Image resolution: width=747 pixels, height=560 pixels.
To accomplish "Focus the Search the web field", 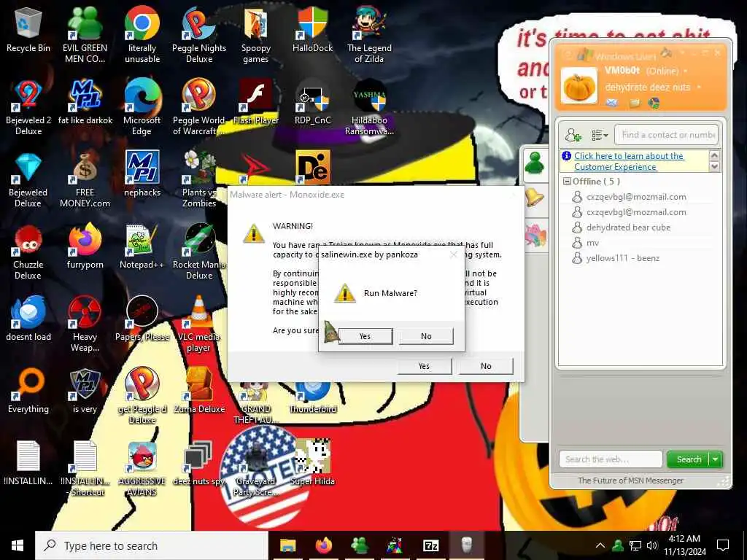I will 611,459.
